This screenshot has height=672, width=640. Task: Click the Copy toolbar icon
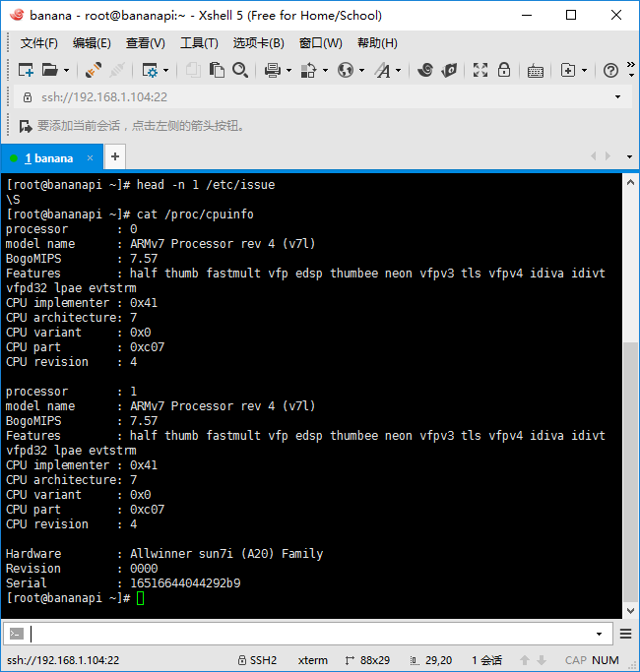193,70
